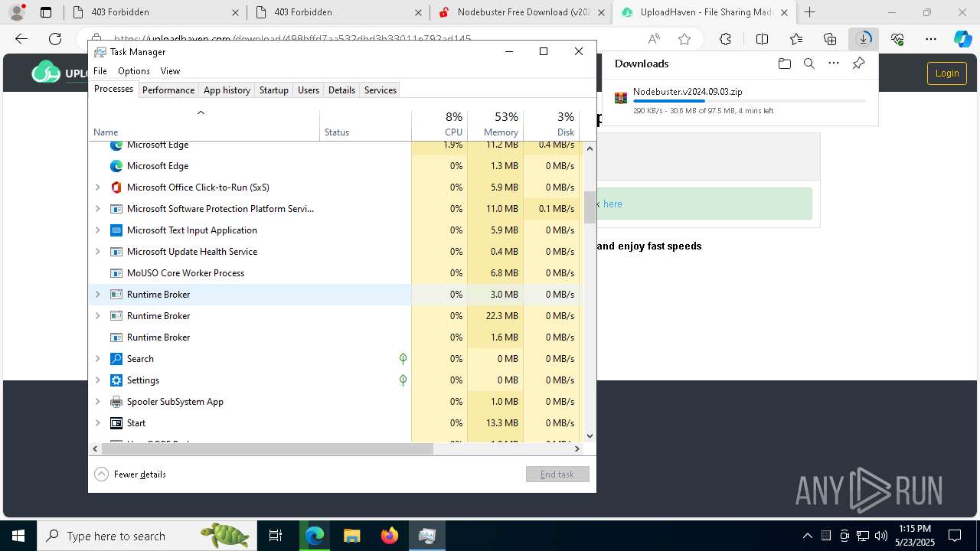Open Task View from taskbar
This screenshot has height=551, width=980.
pos(276,536)
